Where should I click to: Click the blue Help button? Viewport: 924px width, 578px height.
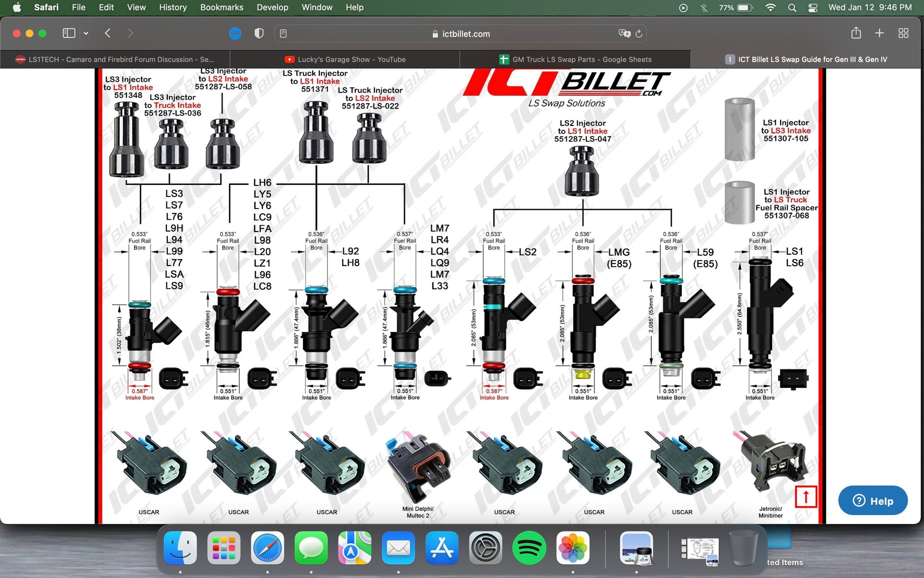[x=872, y=501]
